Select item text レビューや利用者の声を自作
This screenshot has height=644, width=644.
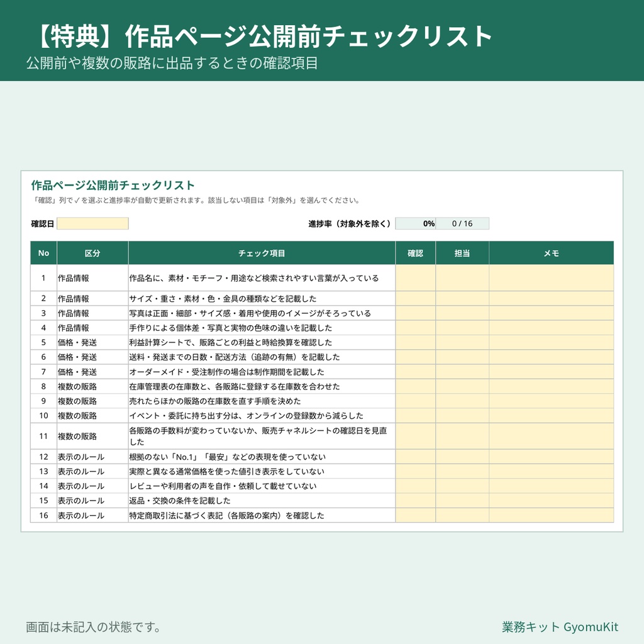[223, 486]
